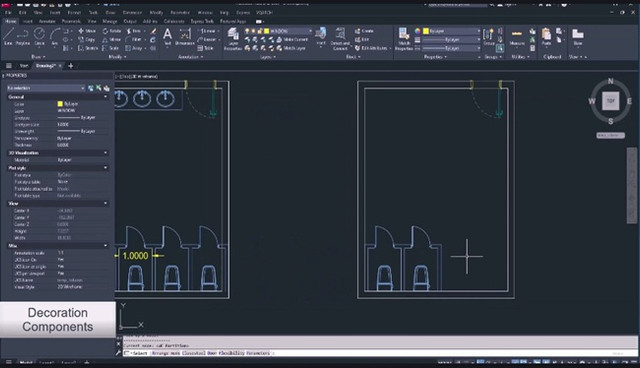The width and height of the screenshot is (640, 368).
Task: Open the Insert ribbon tab
Action: pos(28,21)
